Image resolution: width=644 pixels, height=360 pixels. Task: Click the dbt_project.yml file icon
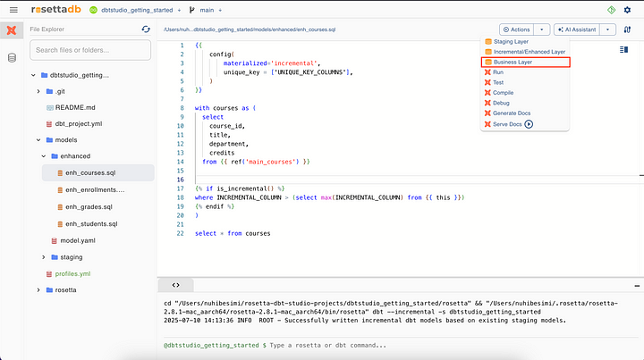[49, 124]
